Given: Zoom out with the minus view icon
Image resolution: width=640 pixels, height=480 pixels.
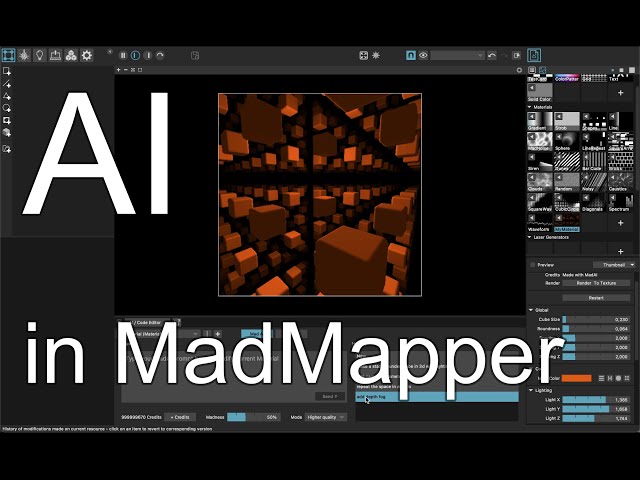Looking at the screenshot, I should click(126, 70).
